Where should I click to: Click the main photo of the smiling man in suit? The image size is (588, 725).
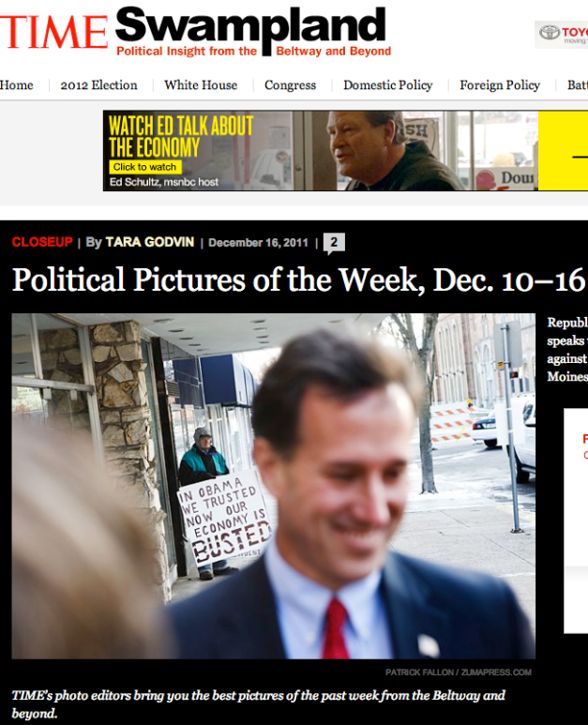[274, 486]
